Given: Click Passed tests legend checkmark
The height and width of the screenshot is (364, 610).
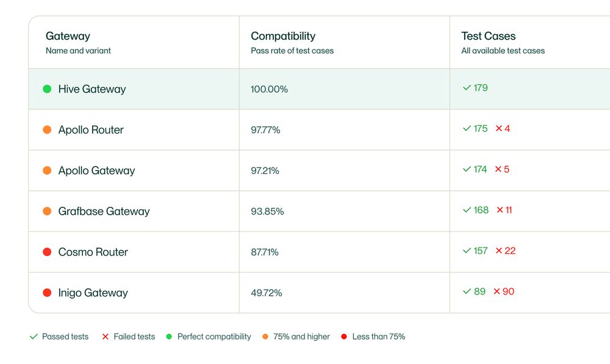Looking at the screenshot, I should [34, 337].
